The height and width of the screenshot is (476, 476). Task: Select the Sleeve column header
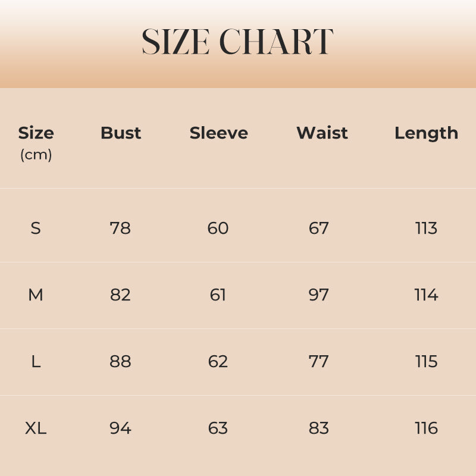[218, 133]
